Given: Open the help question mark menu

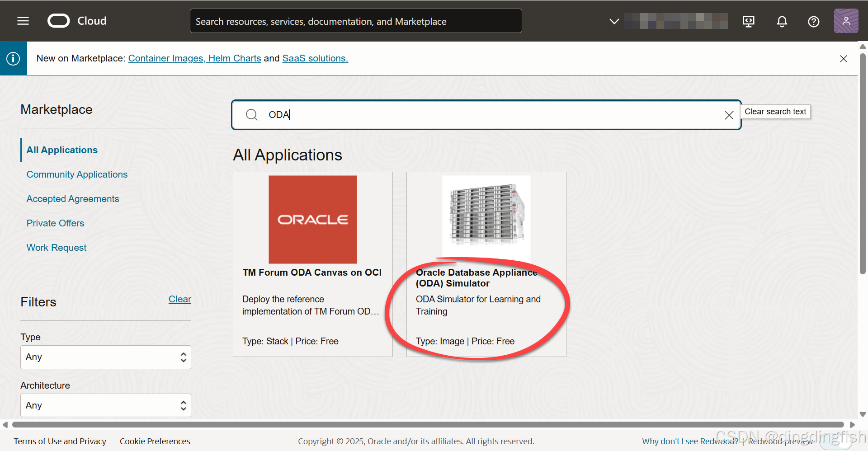Looking at the screenshot, I should (814, 21).
